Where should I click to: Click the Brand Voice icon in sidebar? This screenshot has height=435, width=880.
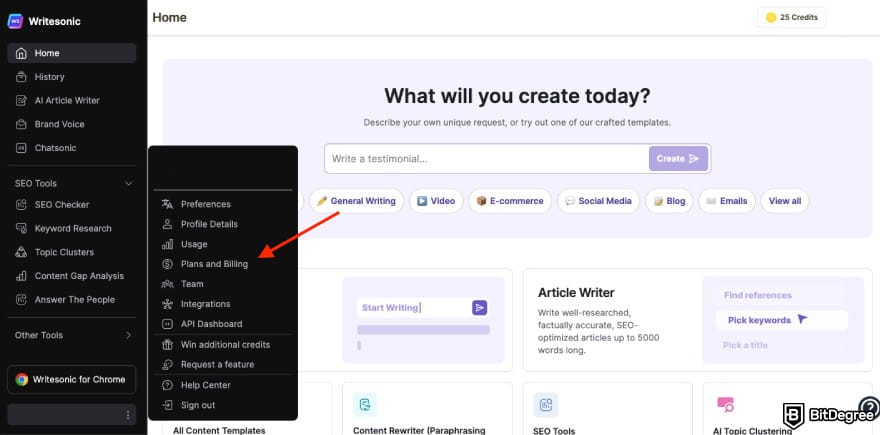tap(21, 124)
